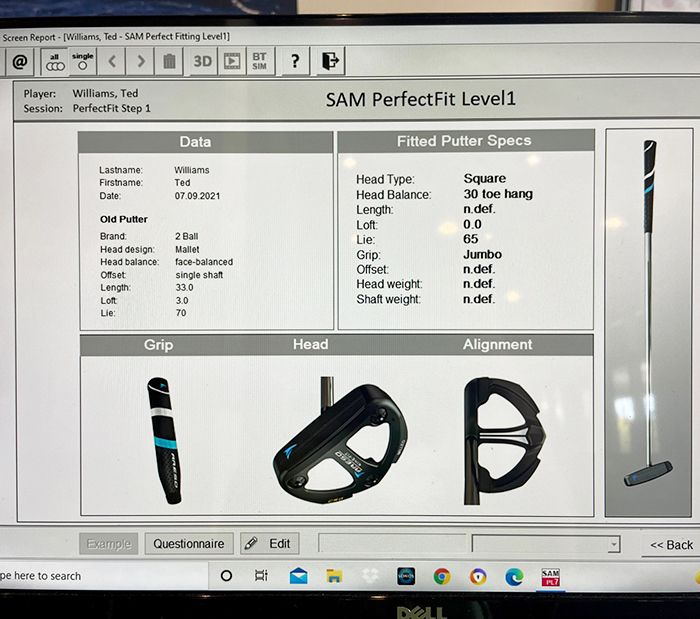Click the Windows search box

(104, 576)
